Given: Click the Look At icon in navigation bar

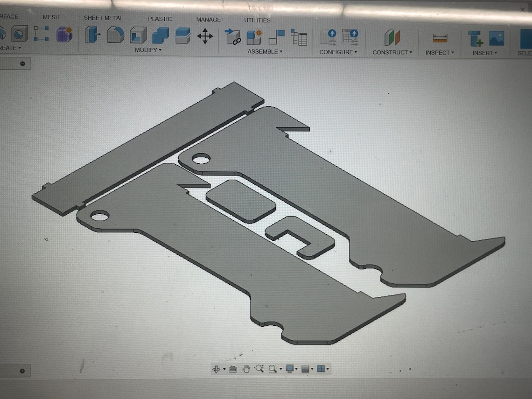Looking at the screenshot, I should [233, 369].
